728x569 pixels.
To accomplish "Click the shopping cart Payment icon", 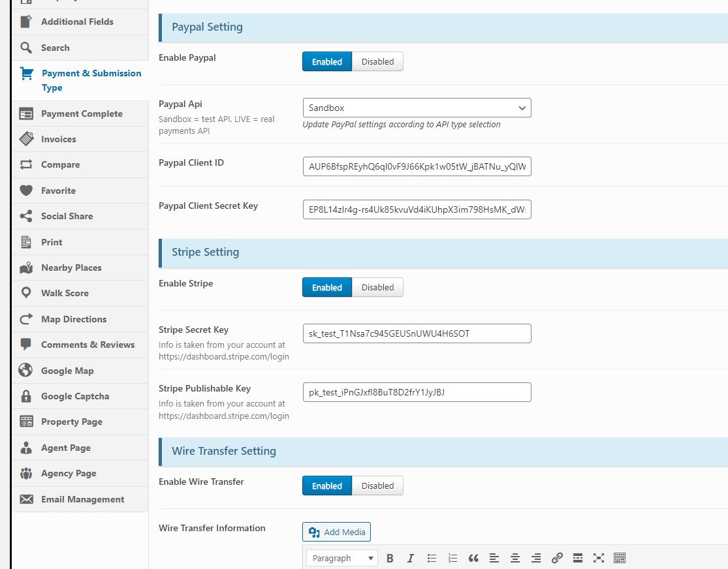I will point(27,73).
